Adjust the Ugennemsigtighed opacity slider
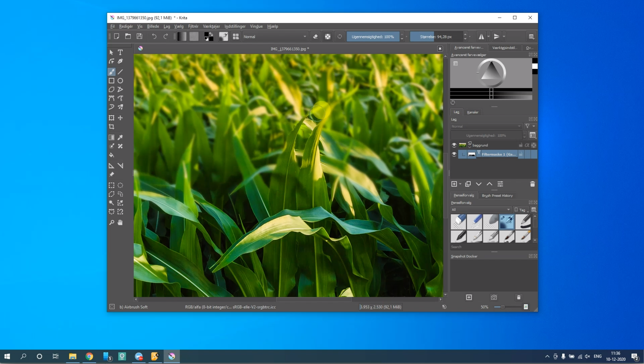This screenshot has height=364, width=644. coord(372,37)
